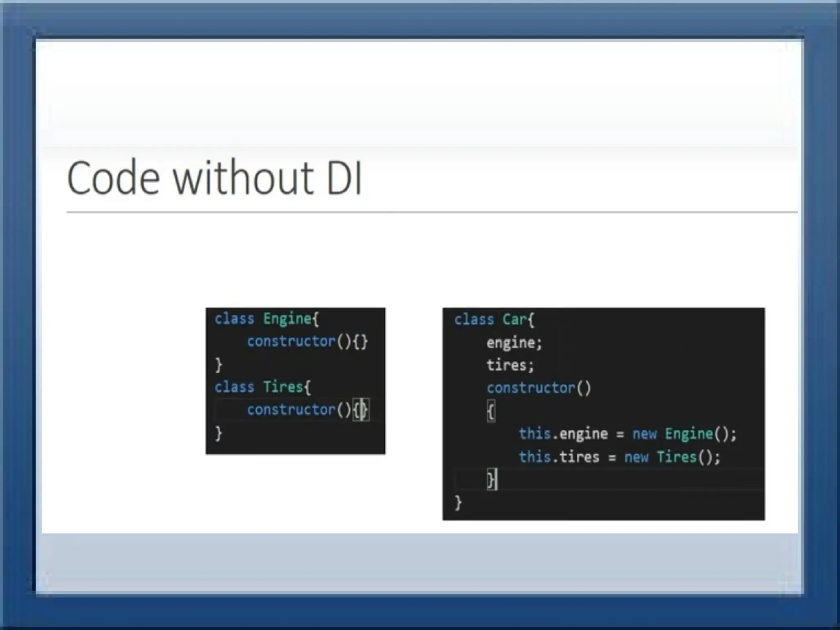Image resolution: width=840 pixels, height=630 pixels.
Task: Click the 'class Tires{' code line
Action: click(x=262, y=387)
